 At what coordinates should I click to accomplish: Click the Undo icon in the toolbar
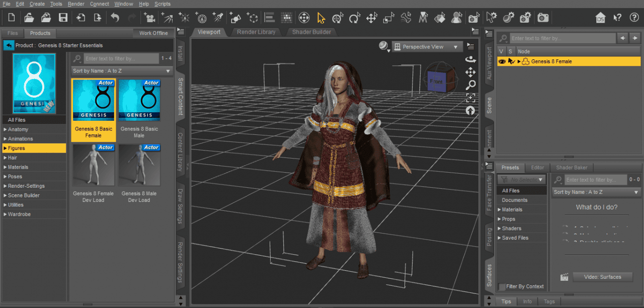[114, 17]
